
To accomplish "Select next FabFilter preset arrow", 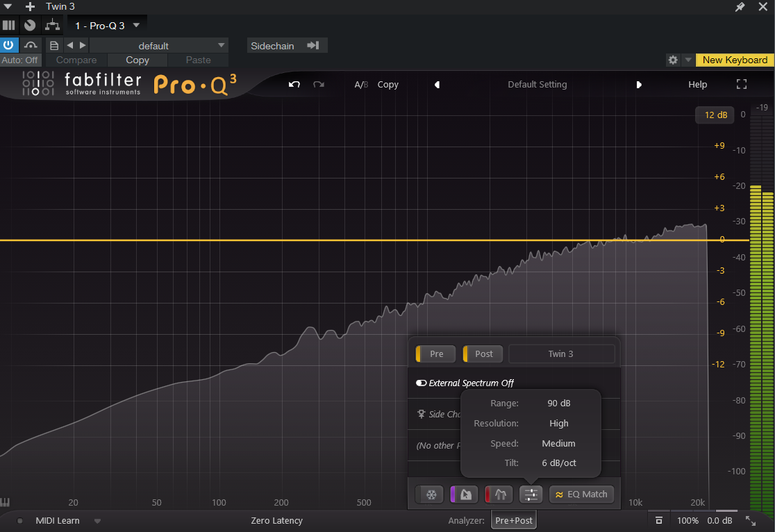I will (x=639, y=85).
